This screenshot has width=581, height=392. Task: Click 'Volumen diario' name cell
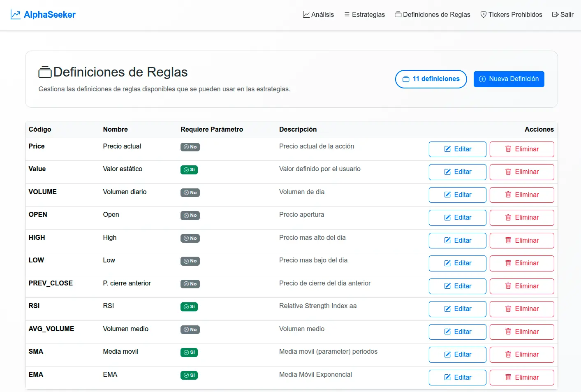[x=125, y=192]
